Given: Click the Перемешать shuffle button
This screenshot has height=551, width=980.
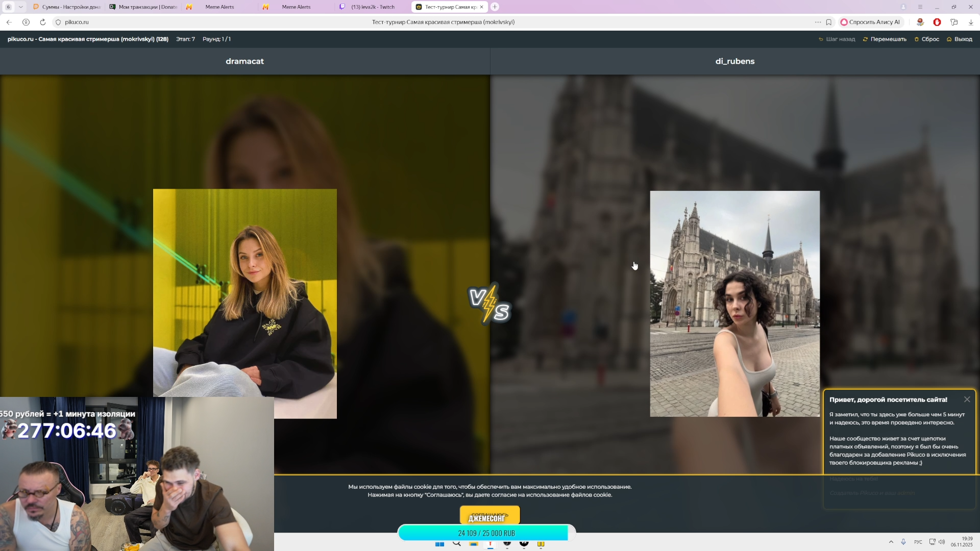Looking at the screenshot, I should (x=885, y=39).
